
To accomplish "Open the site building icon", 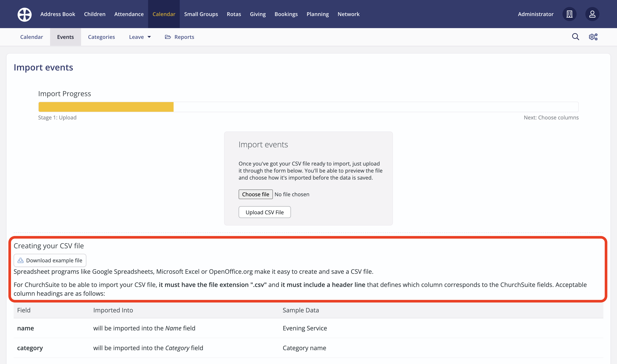I will pyautogui.click(x=569, y=14).
